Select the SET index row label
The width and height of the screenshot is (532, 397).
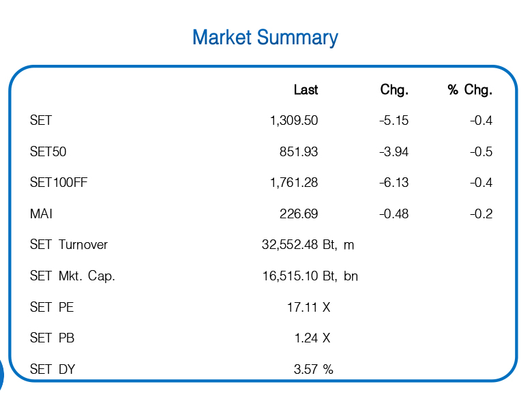41,121
